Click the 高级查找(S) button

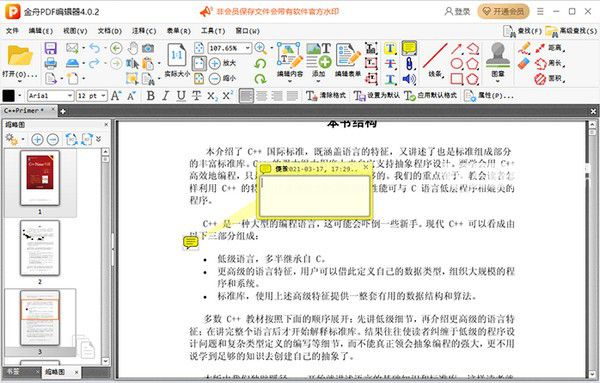pos(571,31)
